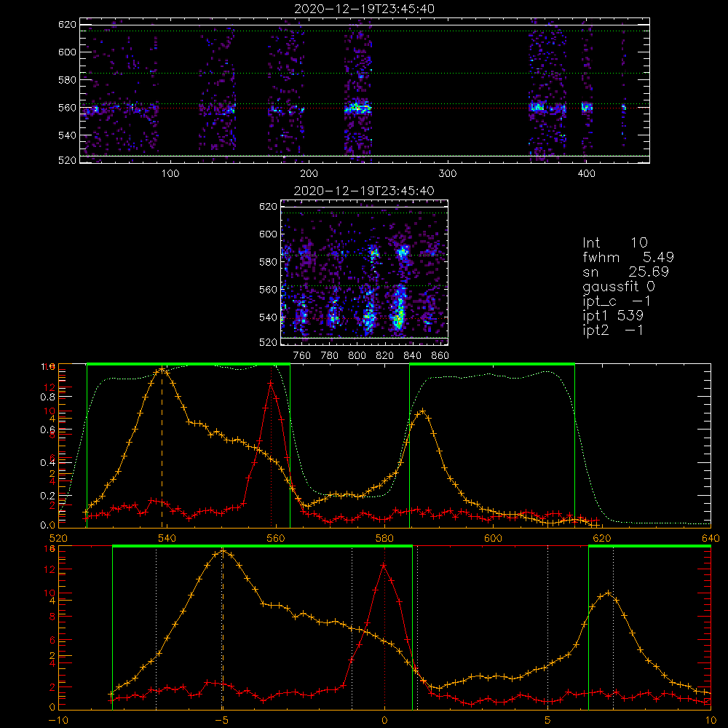The height and width of the screenshot is (728, 728).
Task: Click x-axis label 300 of the top image
Action: tap(448, 174)
